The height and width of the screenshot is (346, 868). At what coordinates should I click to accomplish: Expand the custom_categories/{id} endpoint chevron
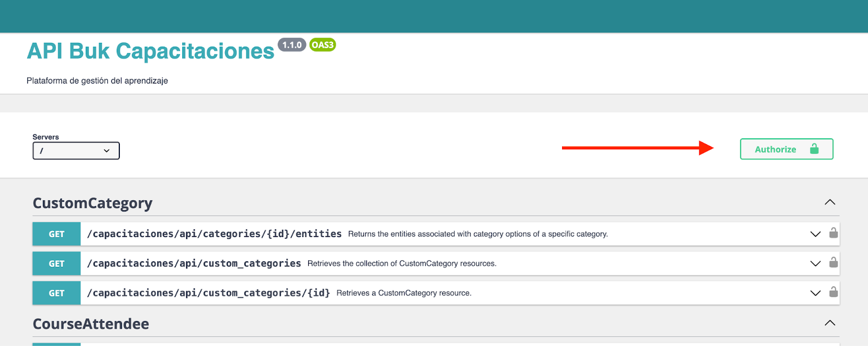click(x=815, y=293)
